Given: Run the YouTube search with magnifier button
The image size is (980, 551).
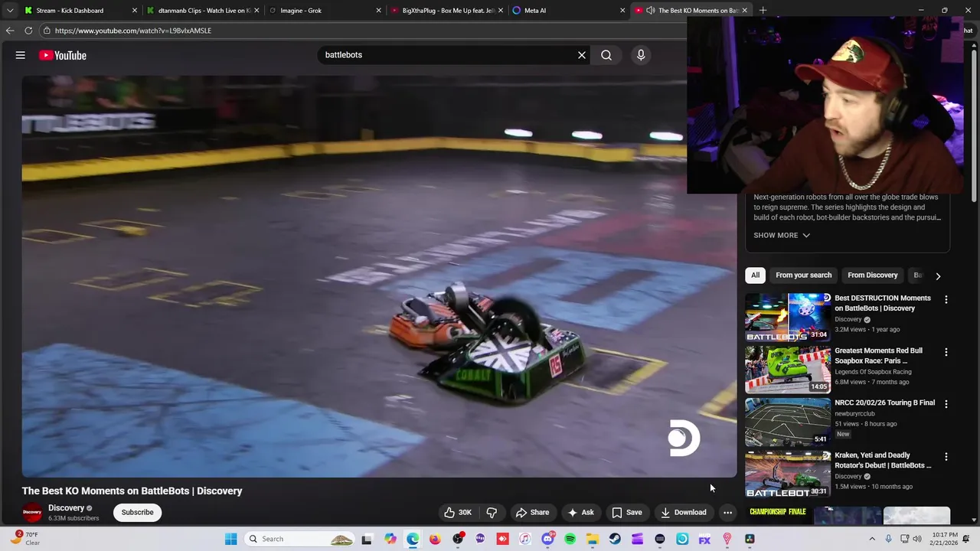Looking at the screenshot, I should click(x=606, y=55).
